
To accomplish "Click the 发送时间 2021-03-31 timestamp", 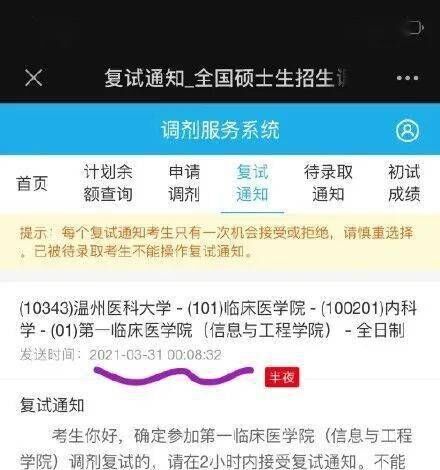I will click(x=121, y=355).
